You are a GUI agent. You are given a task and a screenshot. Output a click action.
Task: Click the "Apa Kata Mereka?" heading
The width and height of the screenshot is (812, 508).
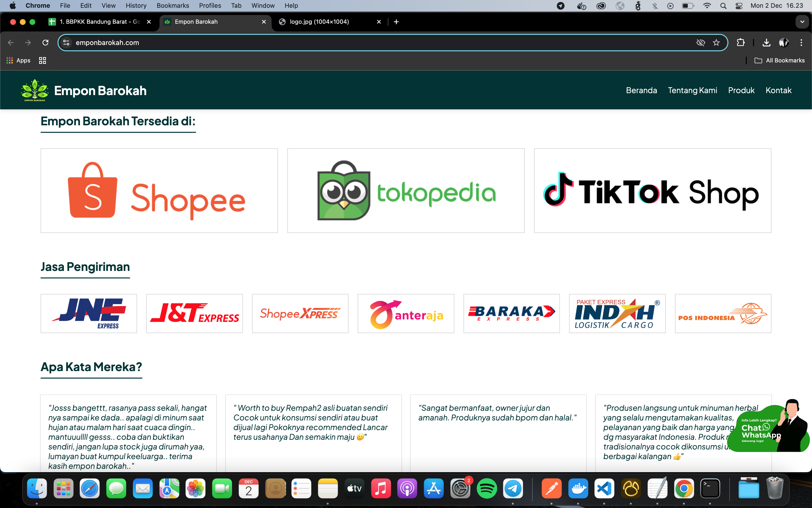[x=91, y=366]
